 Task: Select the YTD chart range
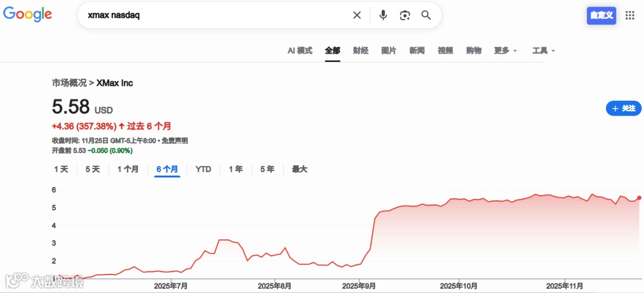(203, 169)
